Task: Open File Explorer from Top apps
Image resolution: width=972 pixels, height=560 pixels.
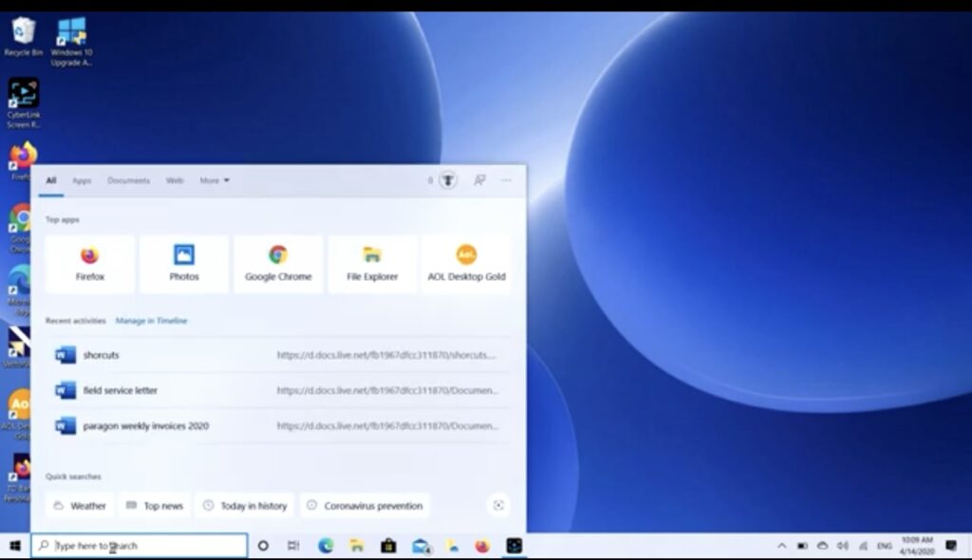Action: 371,264
